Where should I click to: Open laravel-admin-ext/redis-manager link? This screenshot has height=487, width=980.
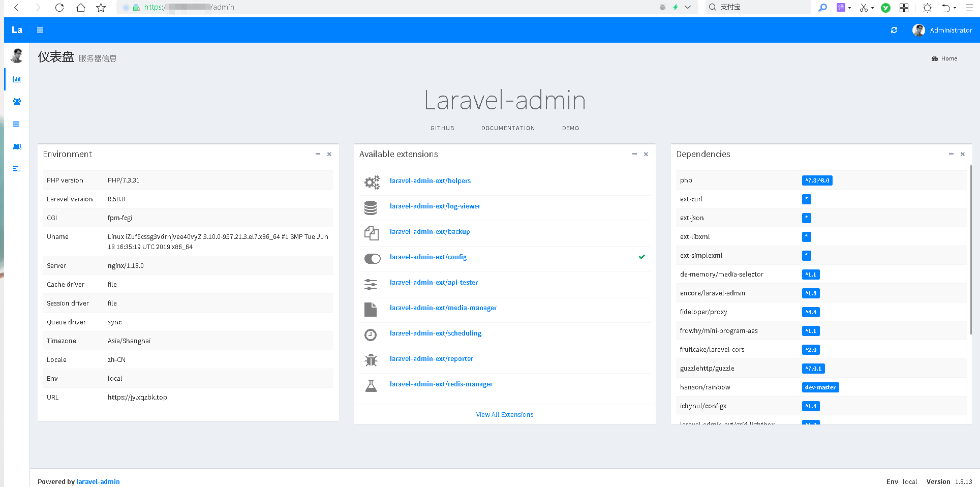[x=441, y=384]
